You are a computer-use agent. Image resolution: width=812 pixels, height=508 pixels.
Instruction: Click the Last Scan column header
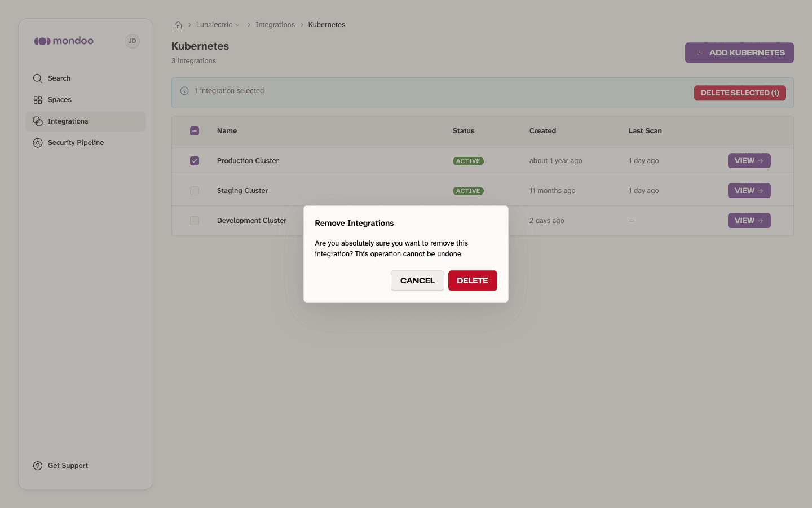coord(645,131)
